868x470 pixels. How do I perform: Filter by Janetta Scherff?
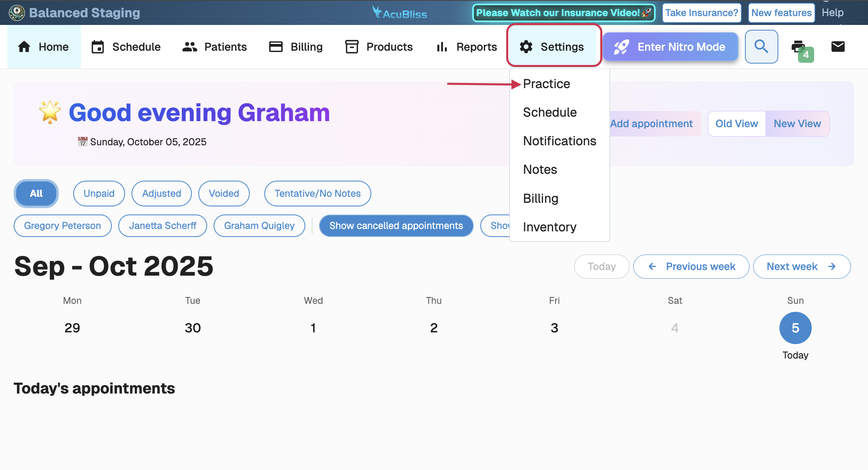point(162,226)
